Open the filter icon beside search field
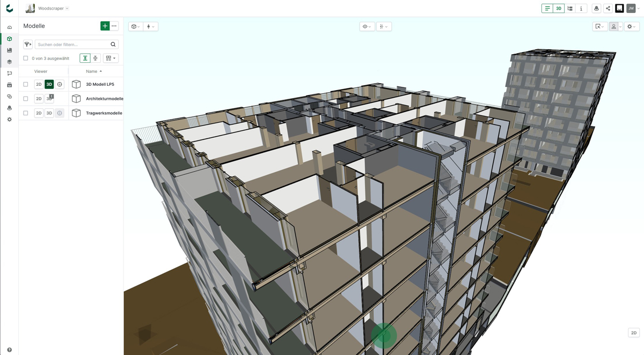Screen dimensions: 644x355 pos(27,45)
